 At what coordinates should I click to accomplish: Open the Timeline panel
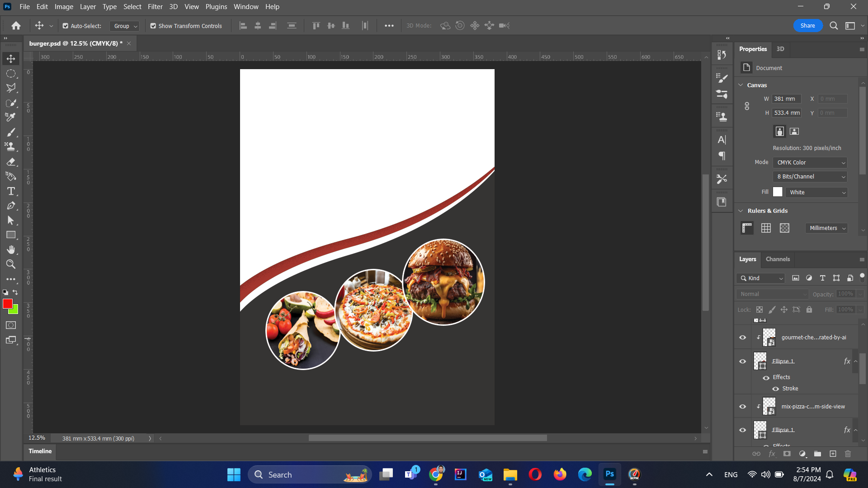tap(40, 451)
